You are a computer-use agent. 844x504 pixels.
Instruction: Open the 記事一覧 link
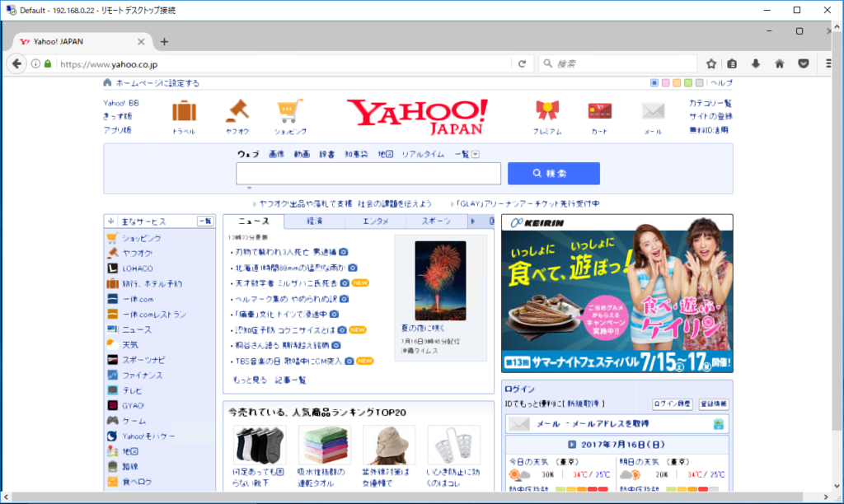click(x=291, y=380)
